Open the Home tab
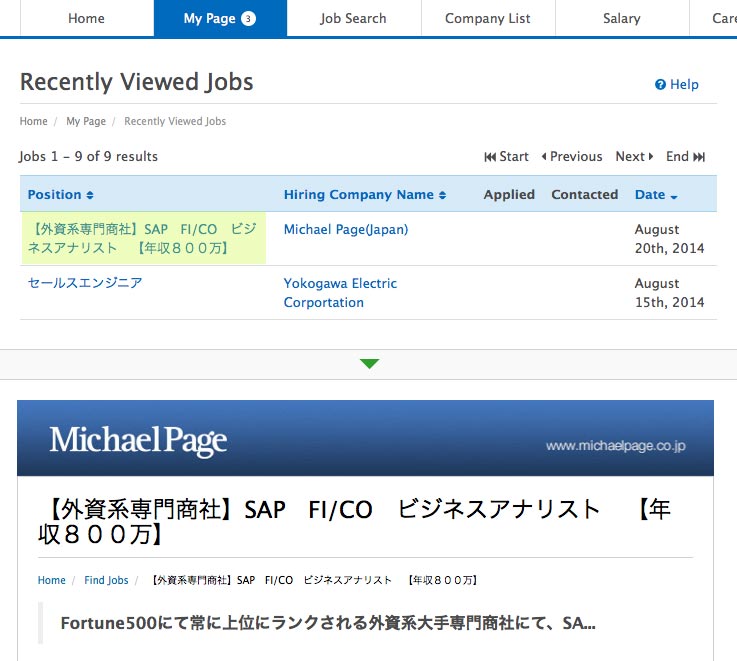The image size is (737, 661). coord(86,18)
